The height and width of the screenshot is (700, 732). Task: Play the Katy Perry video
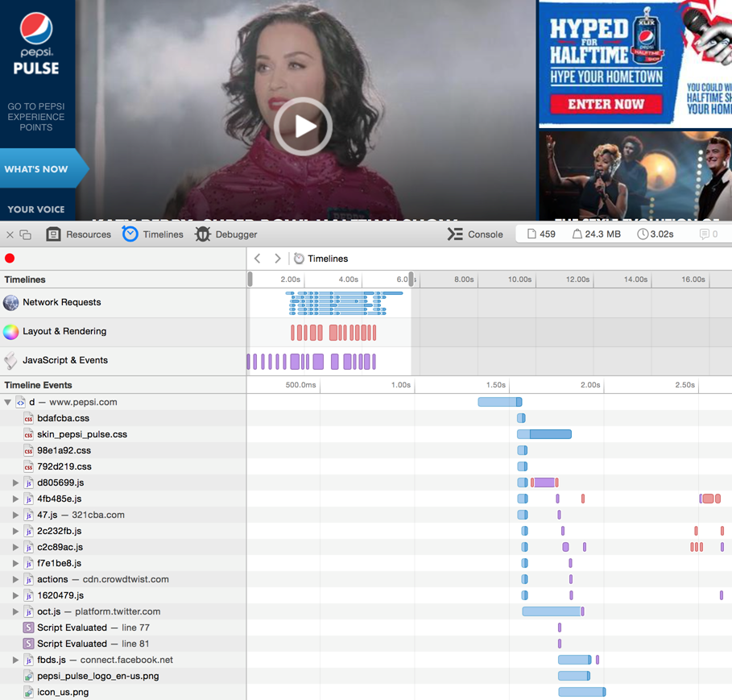point(303,126)
